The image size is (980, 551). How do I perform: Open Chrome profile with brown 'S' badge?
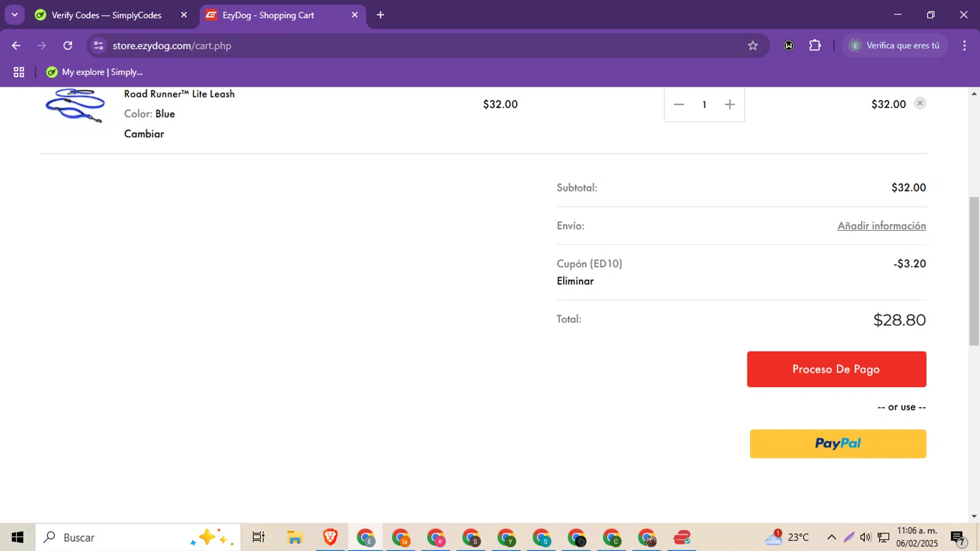[x=471, y=537]
